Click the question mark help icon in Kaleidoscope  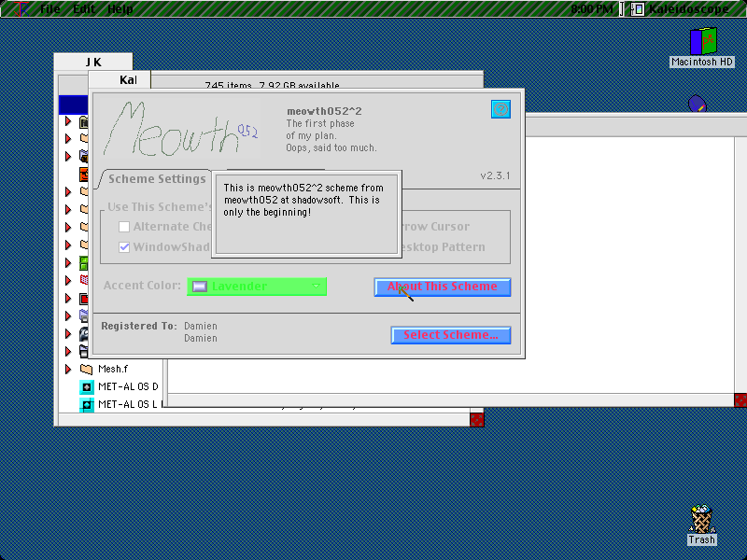pos(500,109)
